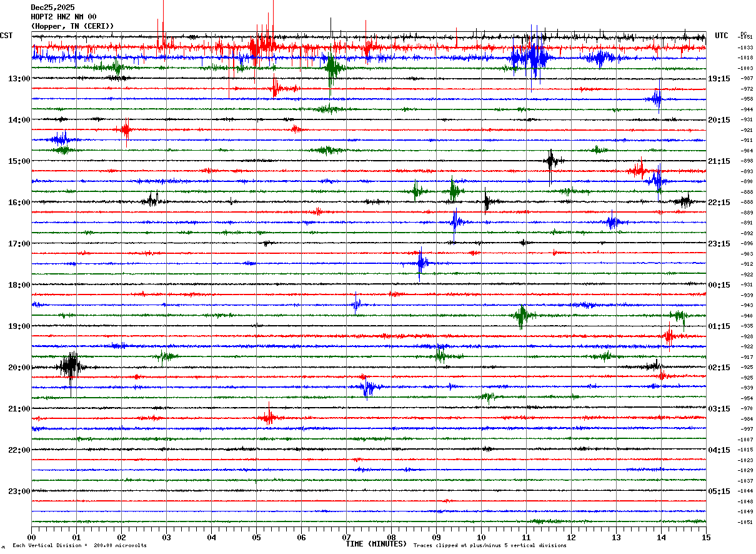The image size is (756, 554).
Task: Click the 'Traces clipped at plus/minus 5 vertical divisions' note
Action: tap(490, 546)
